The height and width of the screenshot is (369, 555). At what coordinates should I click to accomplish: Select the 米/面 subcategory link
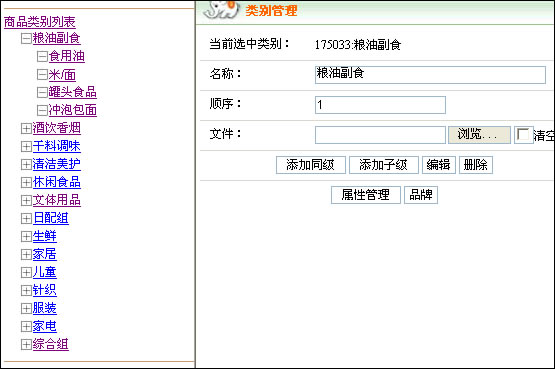(62, 74)
